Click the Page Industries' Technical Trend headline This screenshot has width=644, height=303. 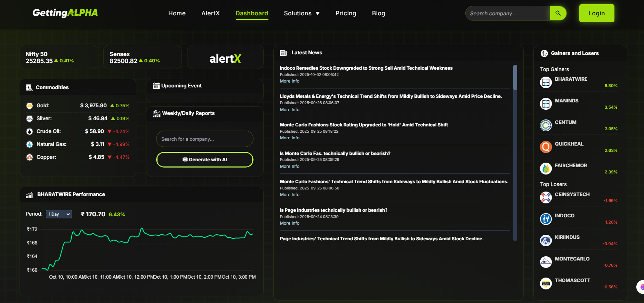coord(381,239)
